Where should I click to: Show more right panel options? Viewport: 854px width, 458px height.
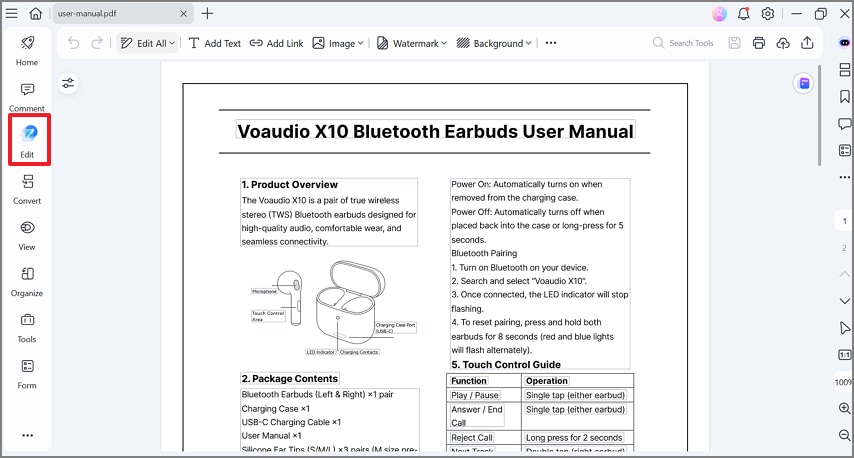(845, 177)
